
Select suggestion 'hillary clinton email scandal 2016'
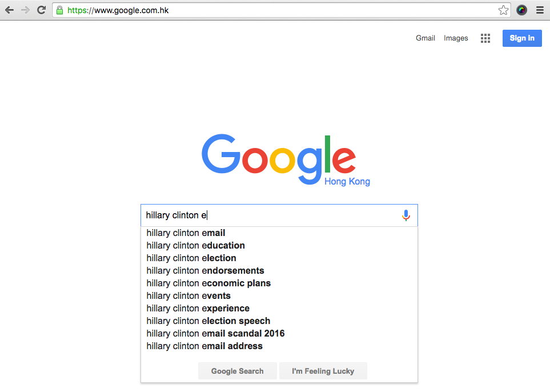tap(279, 333)
